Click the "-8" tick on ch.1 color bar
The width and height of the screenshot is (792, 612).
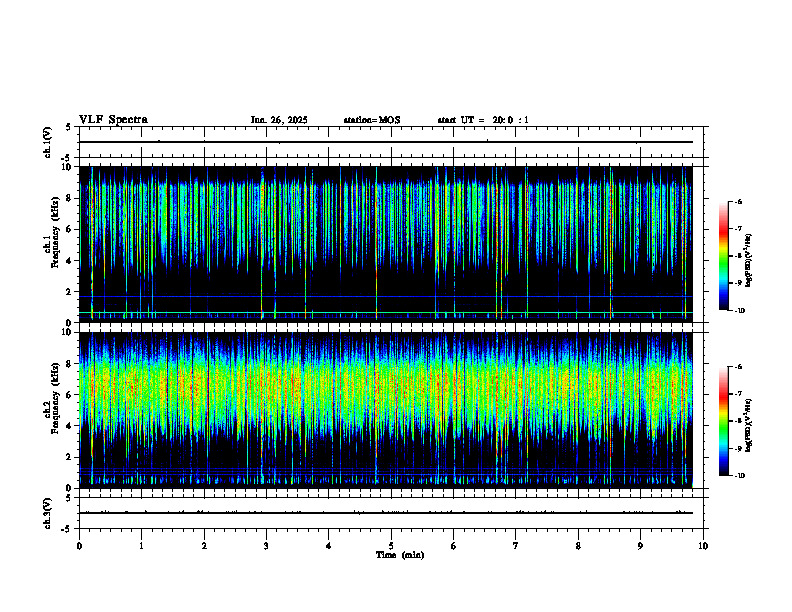click(x=739, y=256)
